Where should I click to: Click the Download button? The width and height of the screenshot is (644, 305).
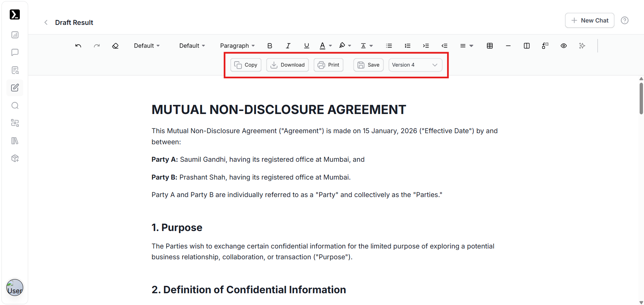[288, 65]
